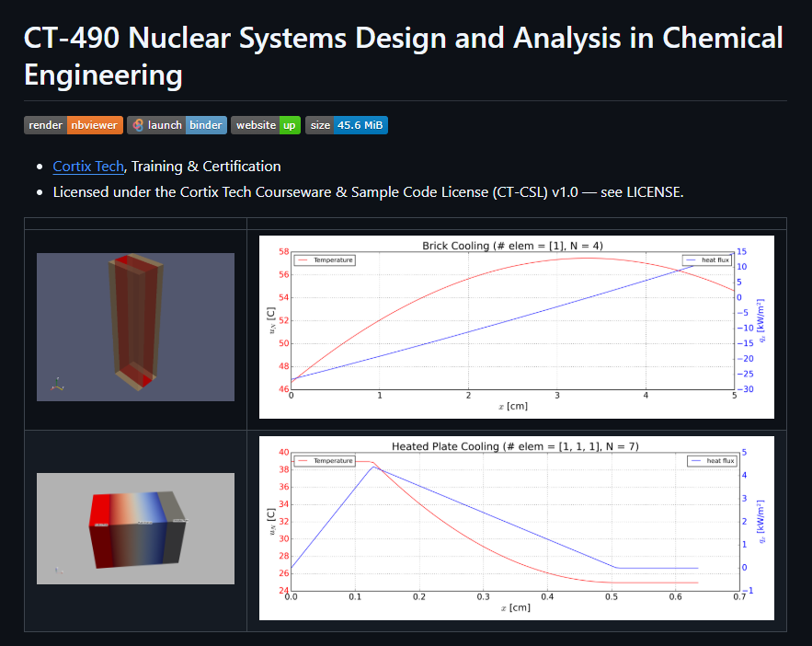The height and width of the screenshot is (646, 812).
Task: Click the Heated Plate Cooling plot title
Action: (x=514, y=446)
